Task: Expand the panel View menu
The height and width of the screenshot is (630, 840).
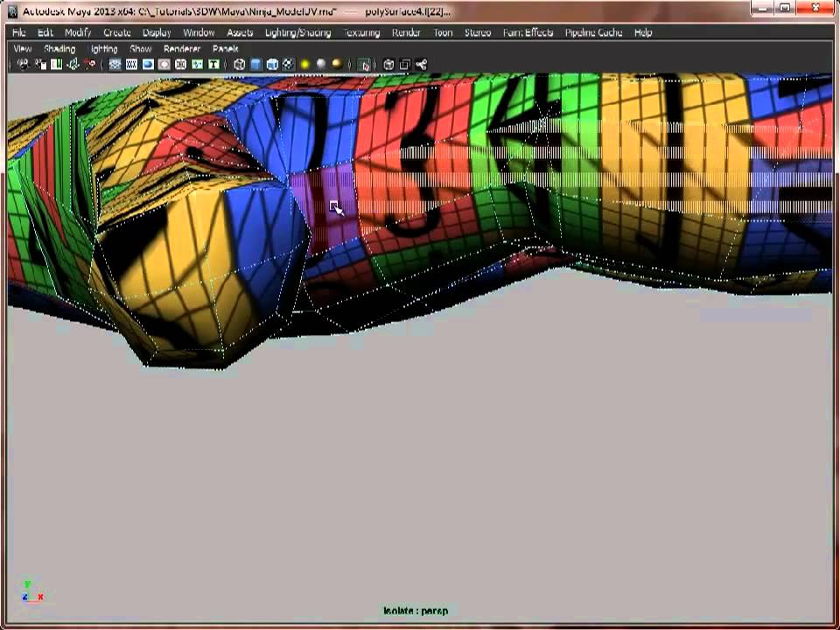Action: [x=23, y=49]
